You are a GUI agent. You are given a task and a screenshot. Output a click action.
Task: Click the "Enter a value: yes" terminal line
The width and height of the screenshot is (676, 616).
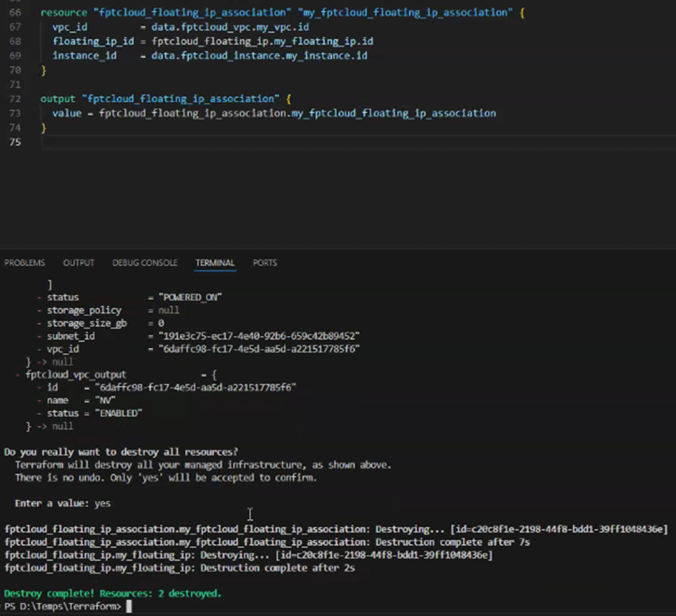tap(63, 504)
